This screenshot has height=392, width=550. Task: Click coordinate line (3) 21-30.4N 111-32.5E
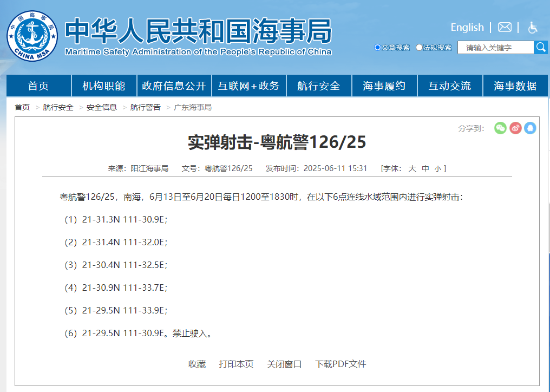coord(115,265)
